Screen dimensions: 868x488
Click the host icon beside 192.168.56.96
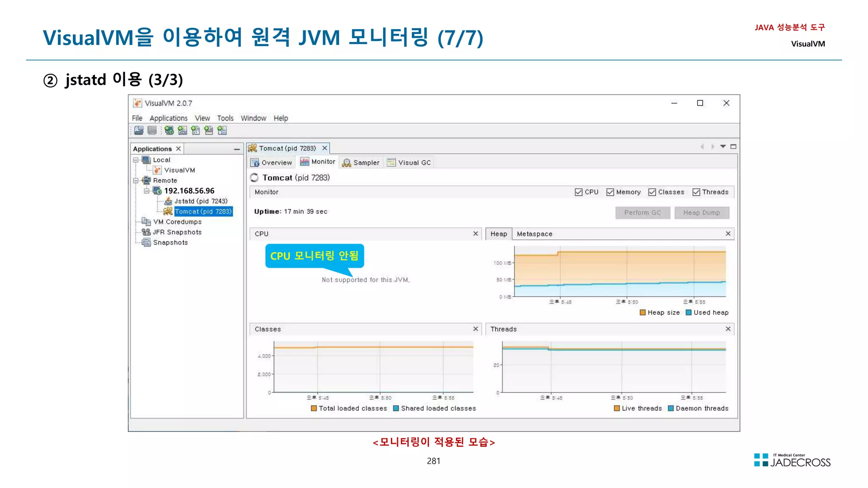coord(157,191)
